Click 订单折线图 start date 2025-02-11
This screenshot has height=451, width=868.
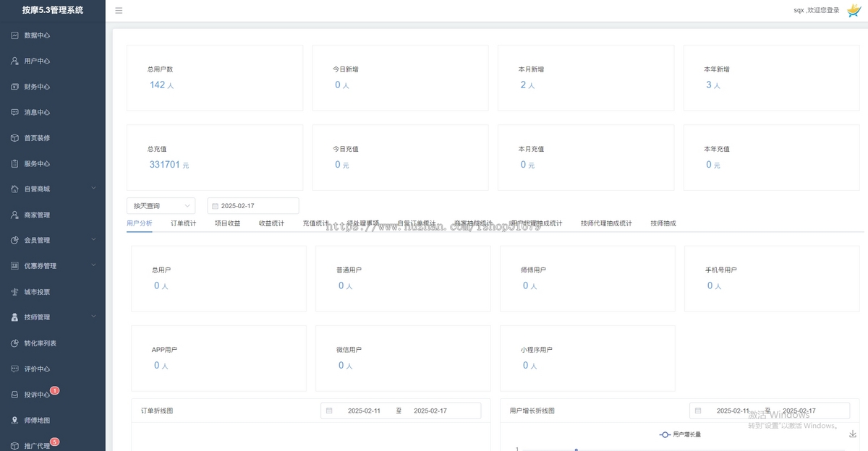(x=364, y=411)
